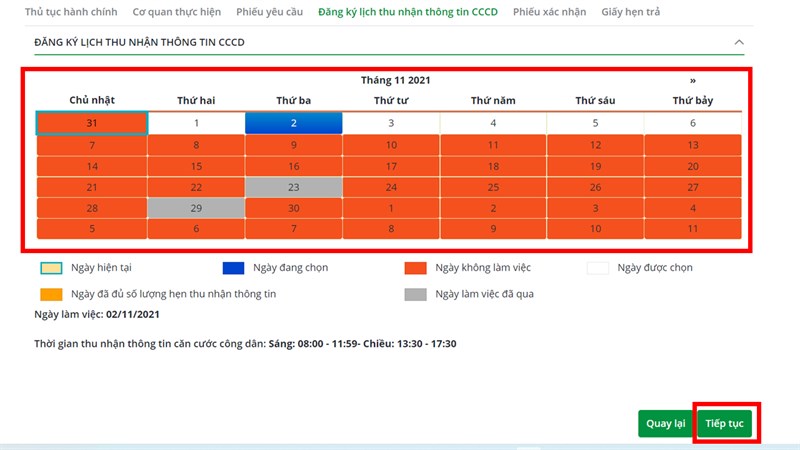Image resolution: width=800 pixels, height=450 pixels.
Task: Choose date 4 under Thứ năm
Action: (493, 123)
